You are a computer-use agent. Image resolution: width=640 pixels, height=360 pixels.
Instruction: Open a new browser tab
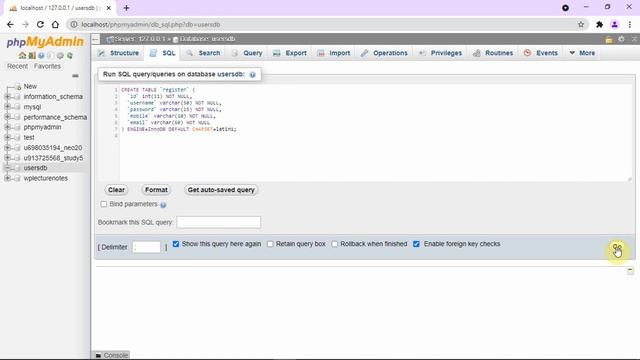coord(127,8)
